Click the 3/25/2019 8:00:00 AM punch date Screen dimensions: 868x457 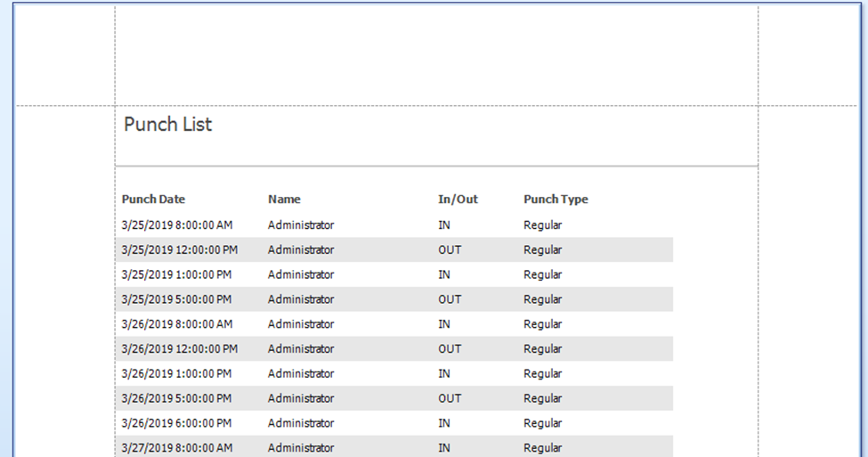[177, 224]
